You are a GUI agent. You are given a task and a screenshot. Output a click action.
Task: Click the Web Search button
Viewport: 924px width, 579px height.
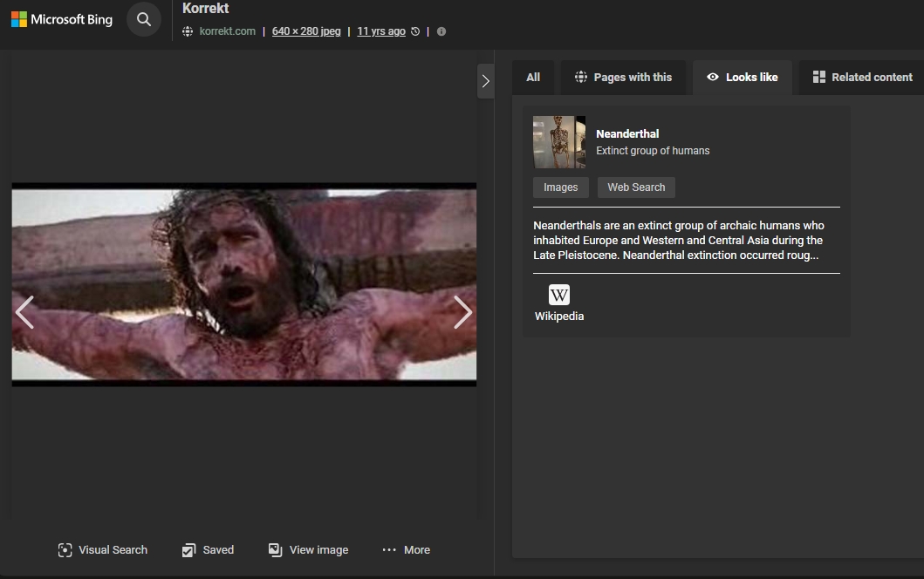click(x=636, y=187)
